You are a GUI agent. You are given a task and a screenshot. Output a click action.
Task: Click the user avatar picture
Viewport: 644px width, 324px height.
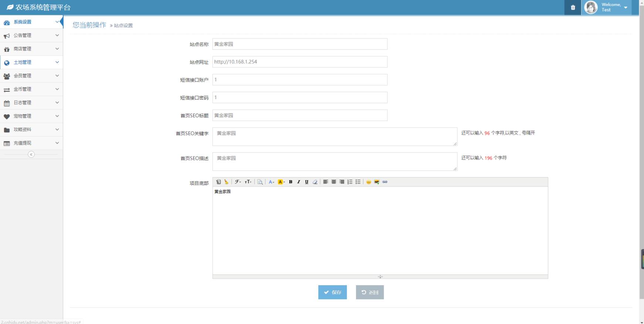[591, 7]
